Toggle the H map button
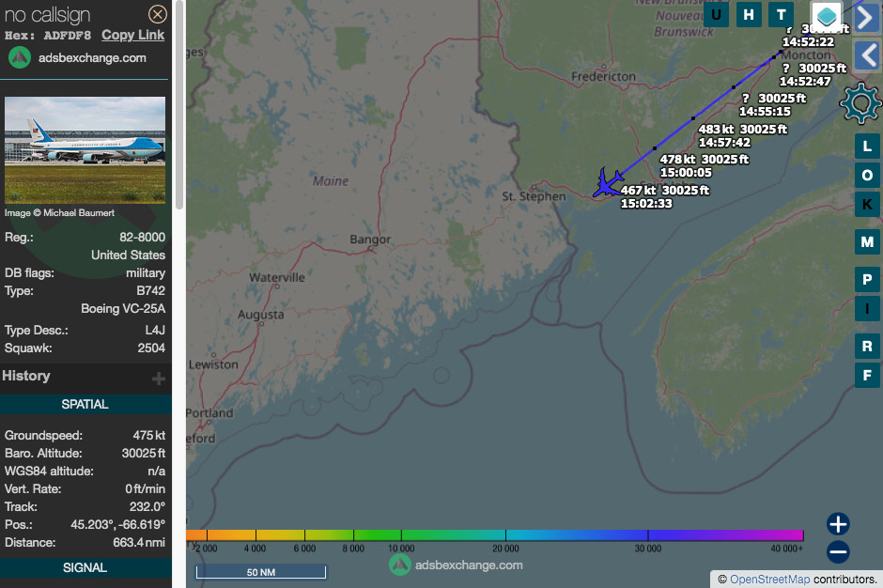 [749, 15]
